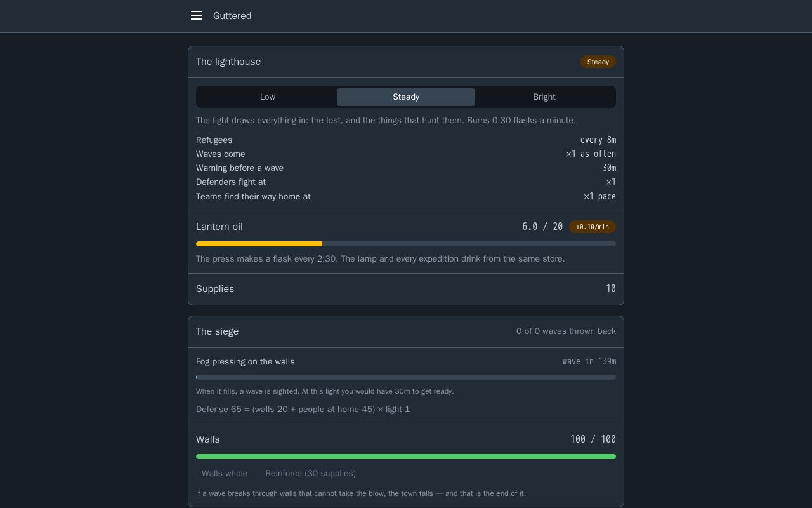Click the Supplies count 10

(x=611, y=289)
